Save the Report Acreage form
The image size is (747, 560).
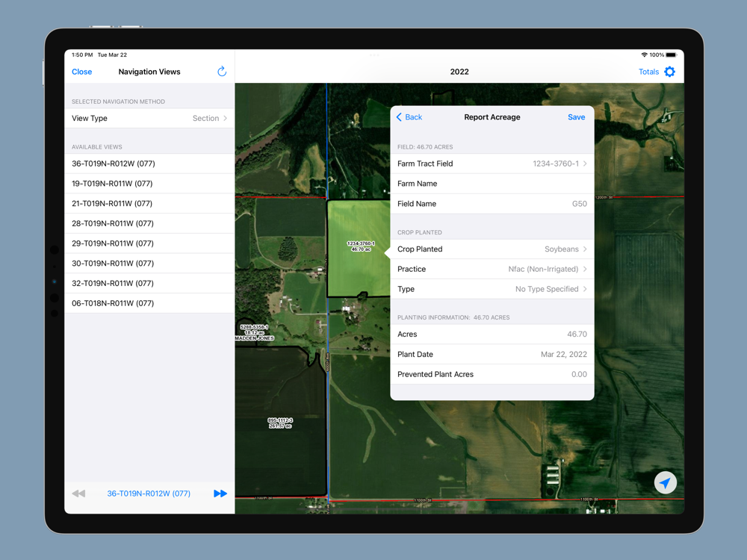(x=576, y=117)
